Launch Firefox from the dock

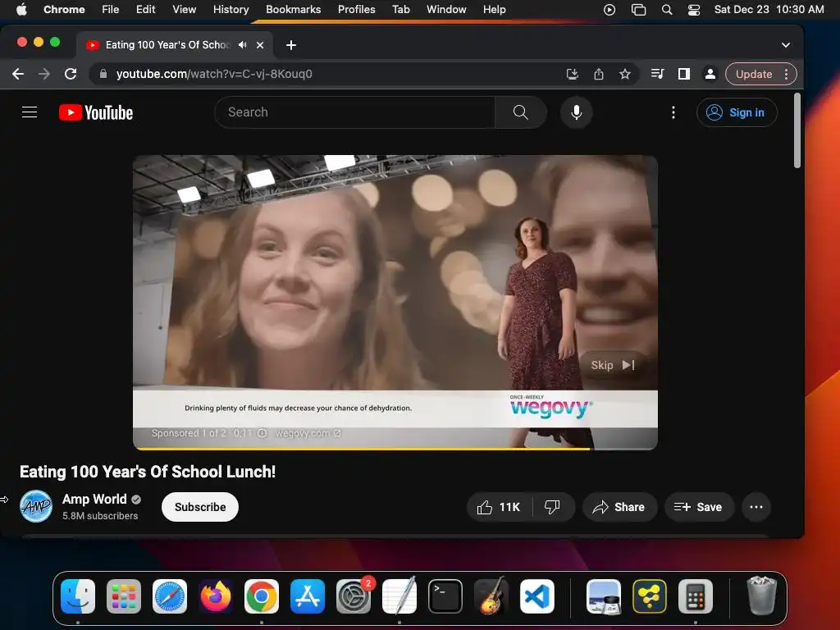pyautogui.click(x=216, y=596)
